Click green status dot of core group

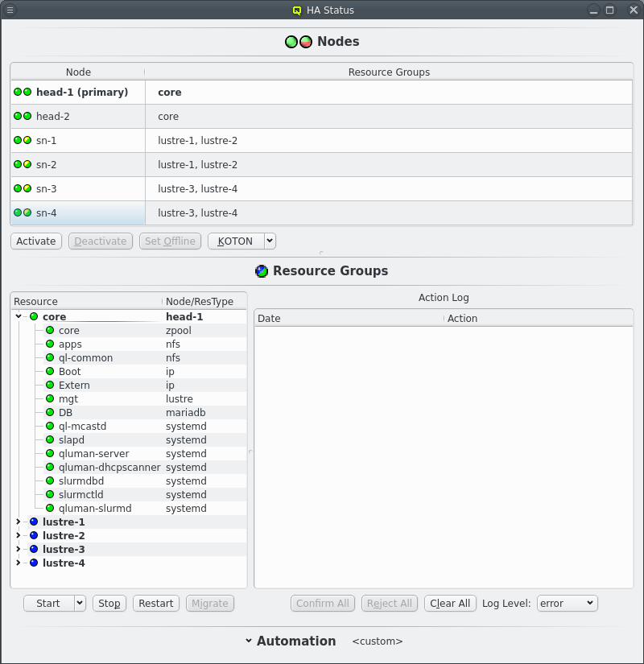pos(34,316)
